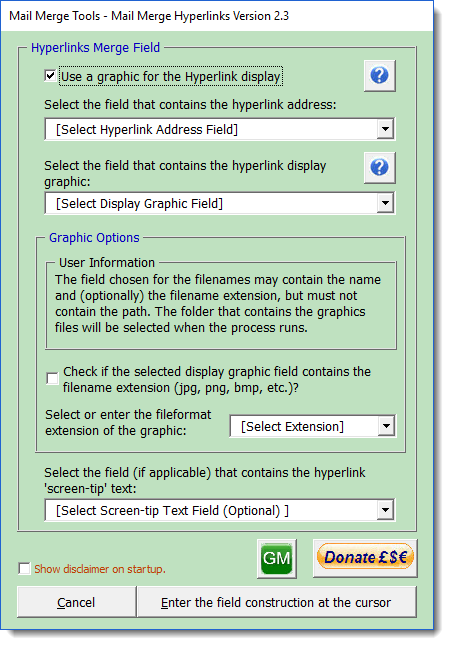Open the Screen-tip Text Field dropdown arrow
The height and width of the screenshot is (645, 449).
pyautogui.click(x=385, y=510)
